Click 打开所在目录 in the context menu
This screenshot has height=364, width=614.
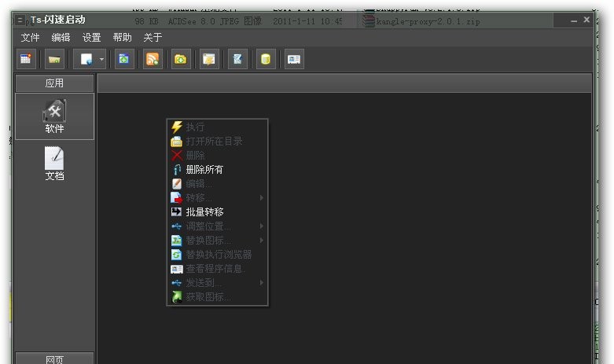point(217,142)
